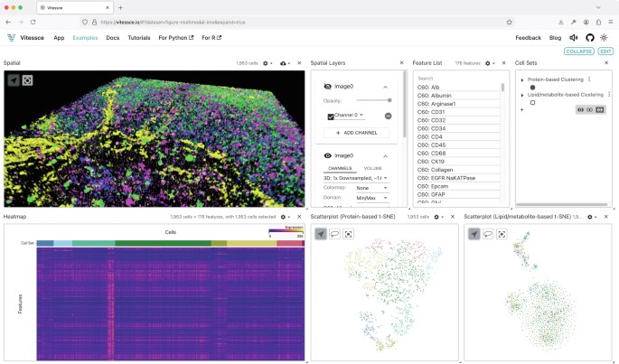Open Heatmap settings gear icon
The width and height of the screenshot is (619, 364).
click(284, 217)
